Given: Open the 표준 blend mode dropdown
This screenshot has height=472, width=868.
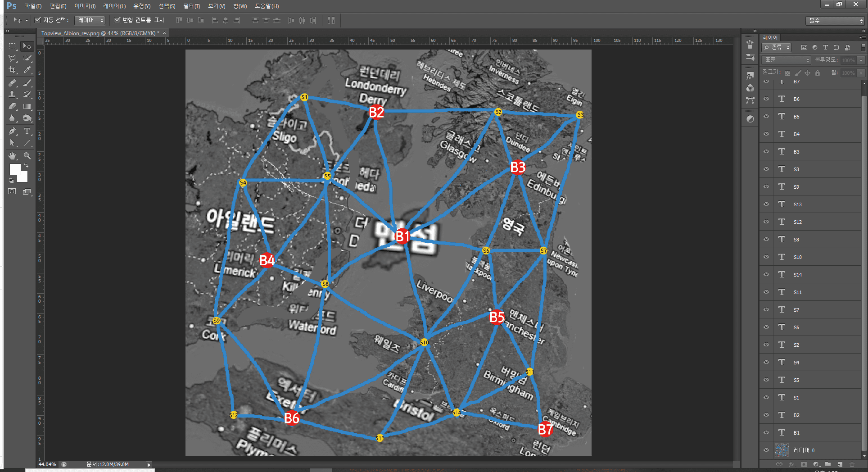Looking at the screenshot, I should (787, 60).
